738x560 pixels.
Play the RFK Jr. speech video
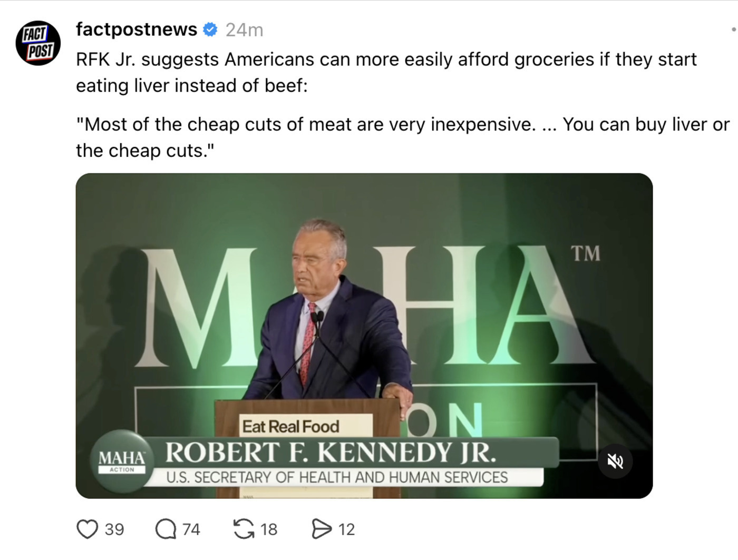[364, 316]
